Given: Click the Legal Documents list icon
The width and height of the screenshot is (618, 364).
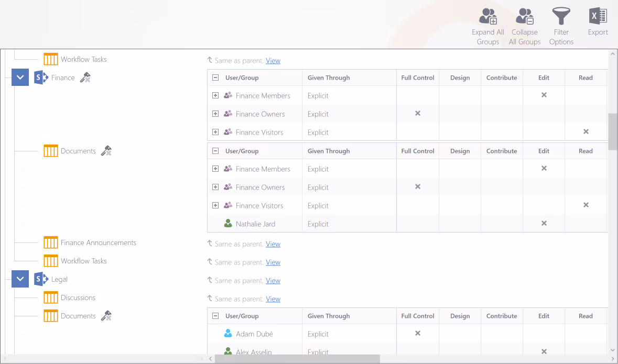Looking at the screenshot, I should 50,316.
